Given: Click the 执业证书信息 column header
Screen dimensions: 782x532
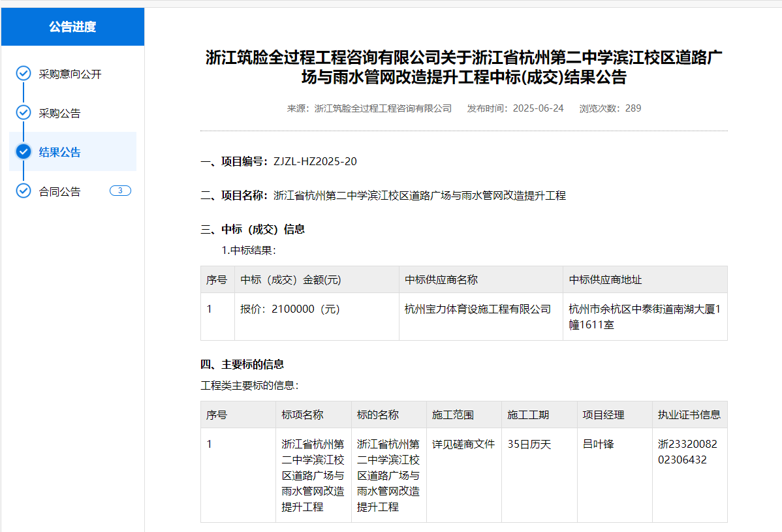Looking at the screenshot, I should (689, 415).
